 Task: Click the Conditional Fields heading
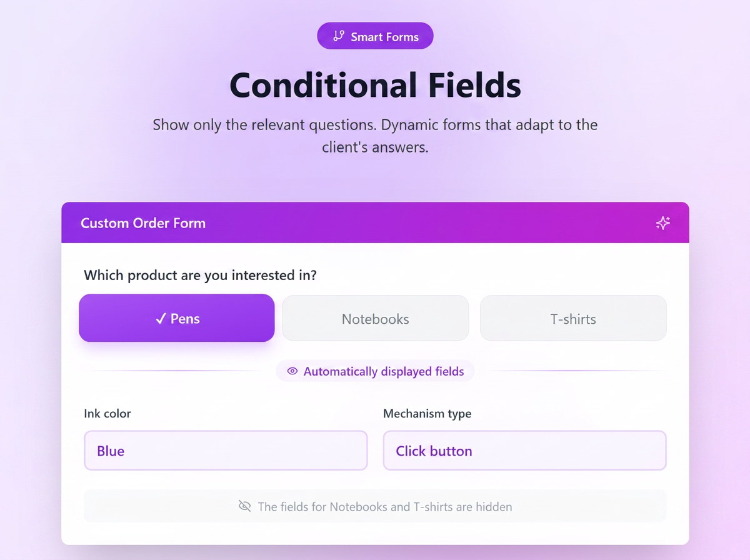pyautogui.click(x=375, y=85)
